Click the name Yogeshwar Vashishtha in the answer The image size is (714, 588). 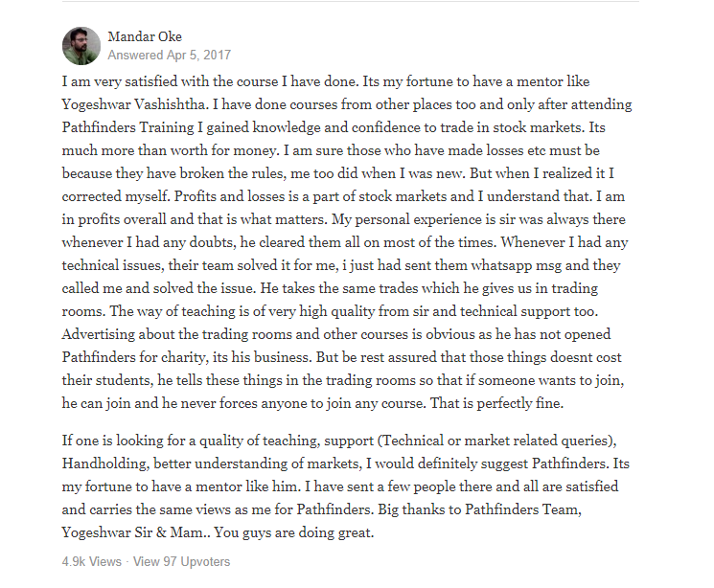tap(135, 104)
